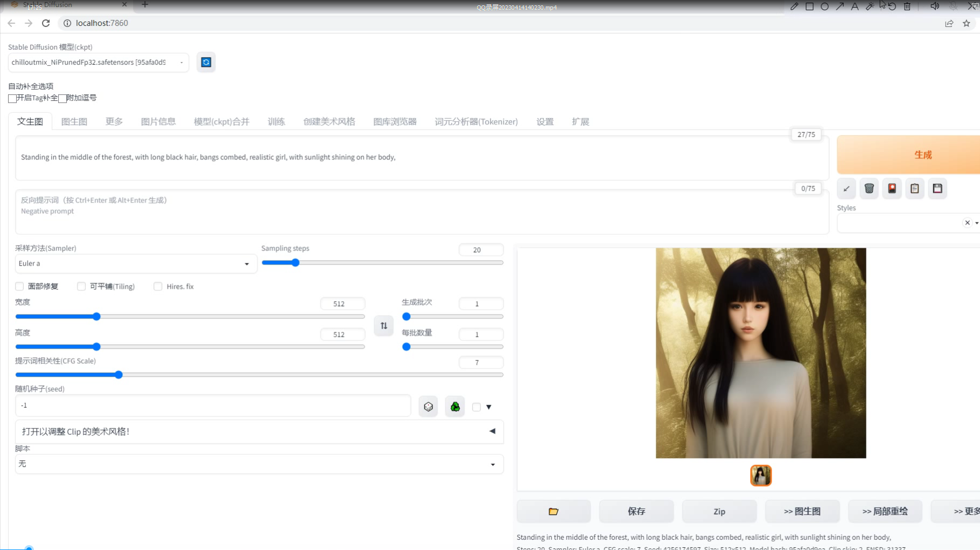Click the 生成 generate button
This screenshot has width=980, height=550.
923,155
